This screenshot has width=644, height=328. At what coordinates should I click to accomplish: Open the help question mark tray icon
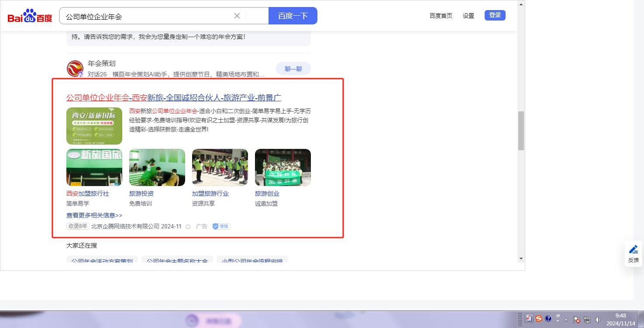click(548, 318)
